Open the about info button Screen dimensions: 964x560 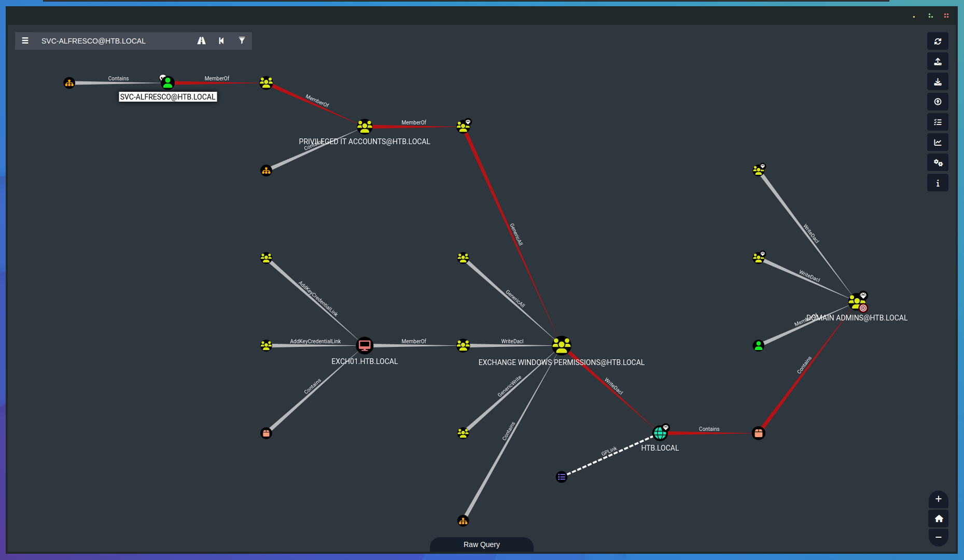(938, 183)
